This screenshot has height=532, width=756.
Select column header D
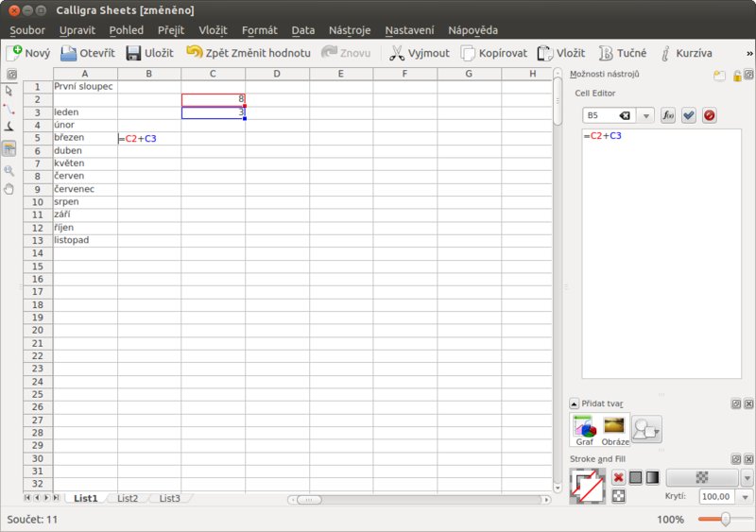277,74
